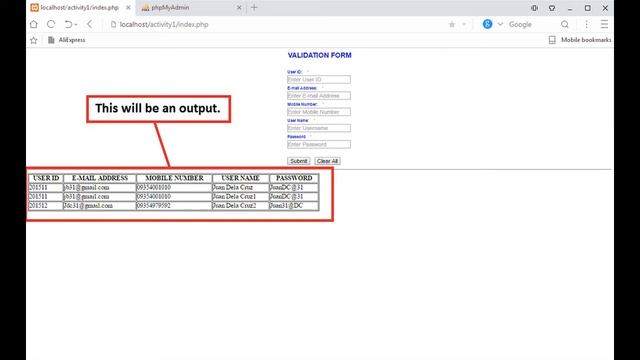Viewport: 640px width, 360px height.
Task: Open the dropdown next to the address bar star
Action: point(464,24)
